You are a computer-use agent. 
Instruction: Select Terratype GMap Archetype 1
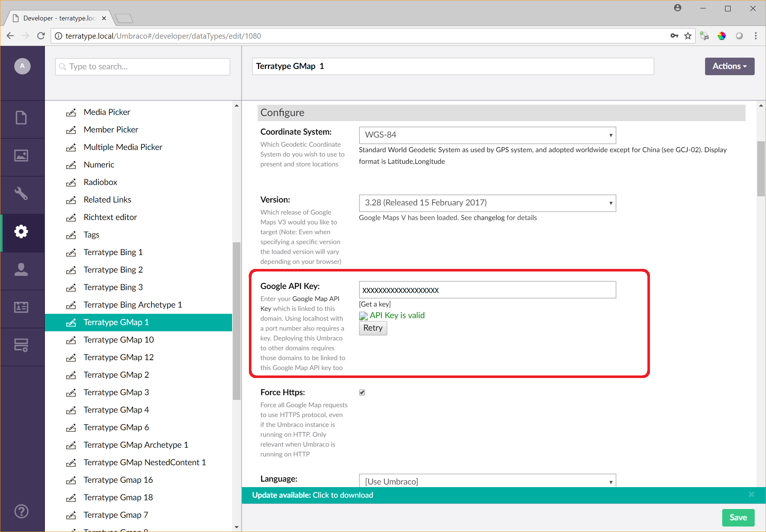coord(136,445)
